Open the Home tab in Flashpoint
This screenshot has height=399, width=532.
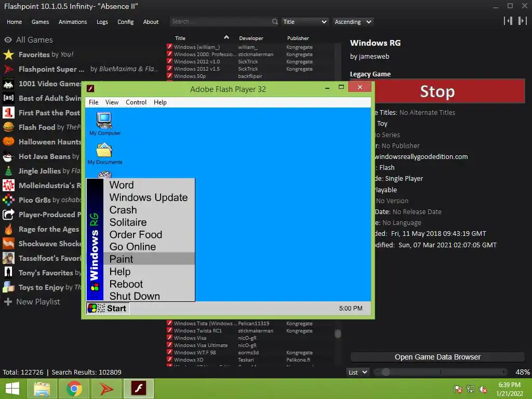click(x=14, y=22)
